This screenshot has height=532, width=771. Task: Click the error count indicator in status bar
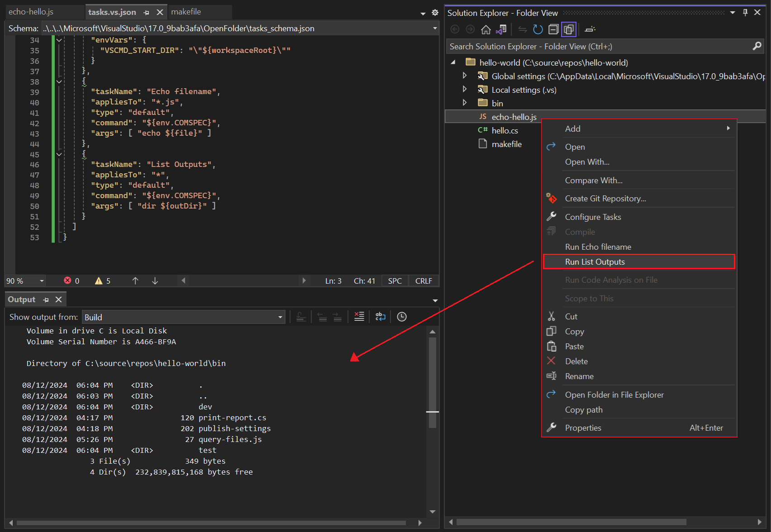pyautogui.click(x=71, y=280)
